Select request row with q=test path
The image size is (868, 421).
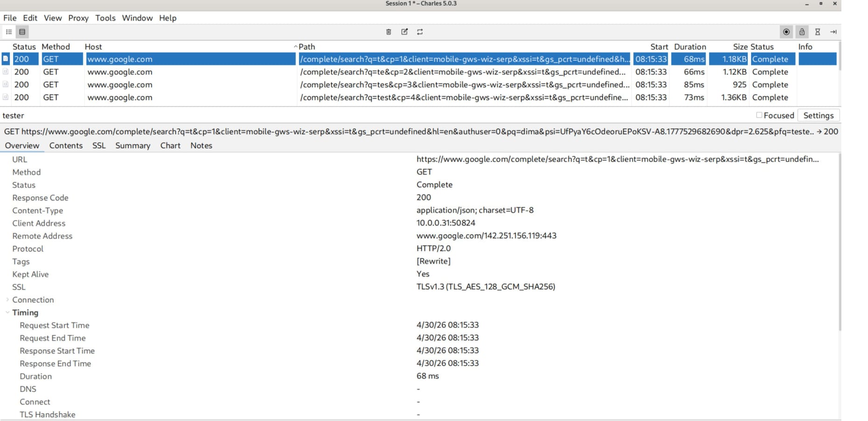click(x=419, y=97)
